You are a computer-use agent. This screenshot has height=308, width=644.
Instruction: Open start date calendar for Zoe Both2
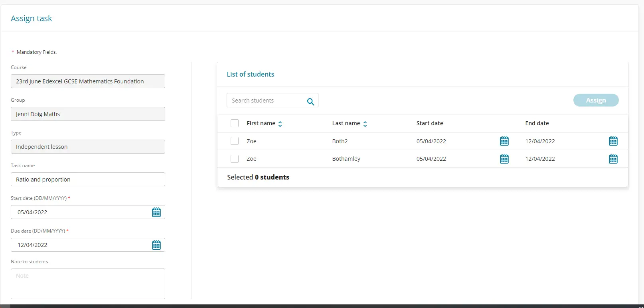(x=504, y=141)
